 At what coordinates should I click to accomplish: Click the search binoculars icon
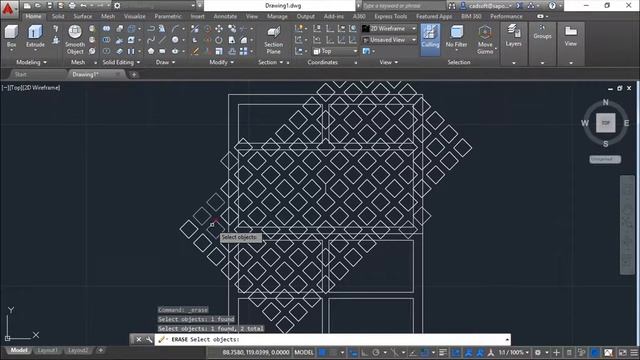451,6
